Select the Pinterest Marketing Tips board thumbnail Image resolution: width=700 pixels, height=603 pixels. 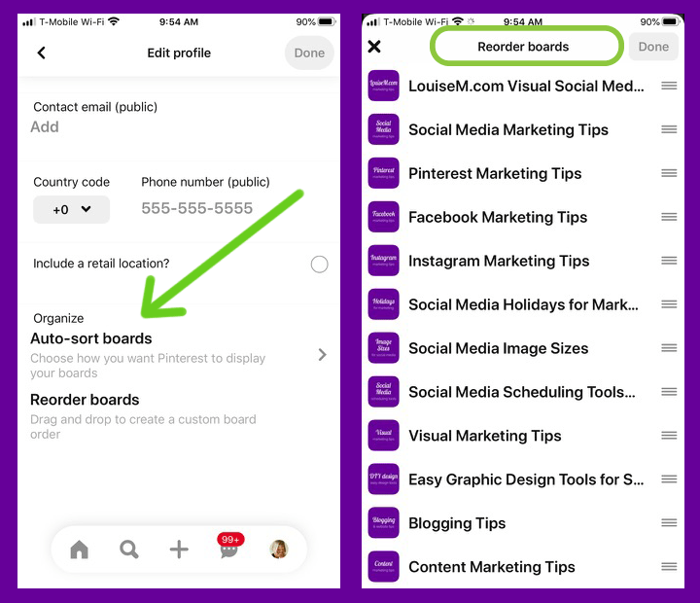383,173
